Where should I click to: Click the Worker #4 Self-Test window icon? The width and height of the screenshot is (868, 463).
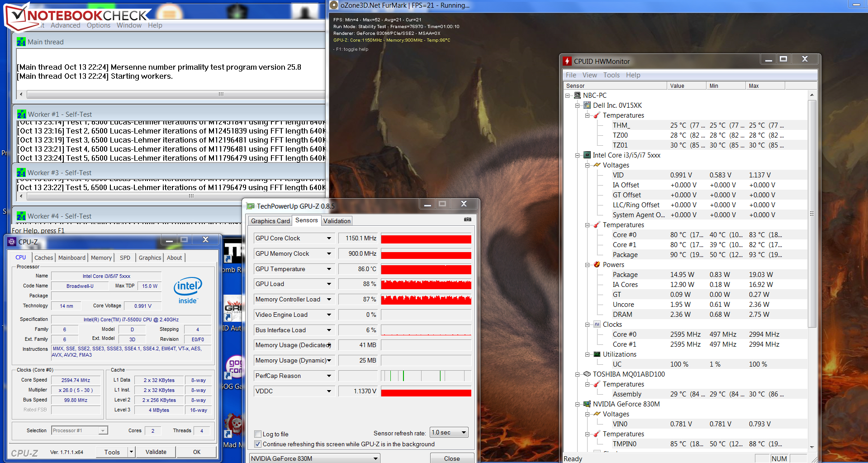21,216
